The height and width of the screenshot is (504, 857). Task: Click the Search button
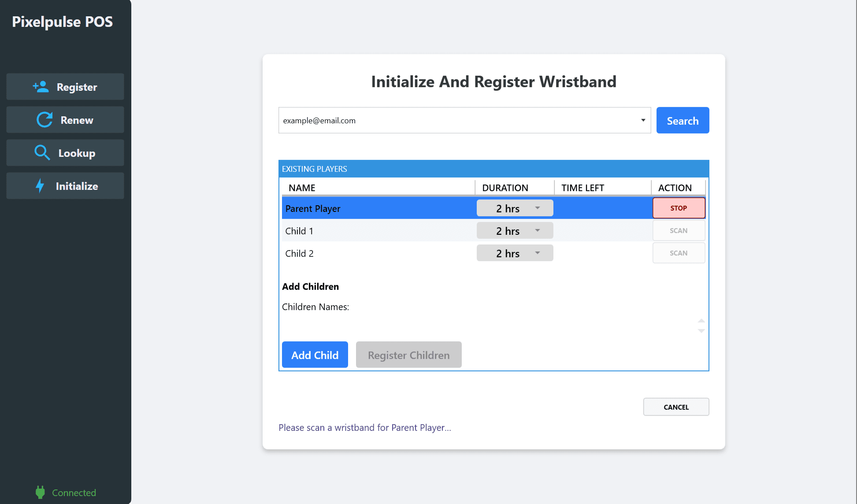click(682, 120)
